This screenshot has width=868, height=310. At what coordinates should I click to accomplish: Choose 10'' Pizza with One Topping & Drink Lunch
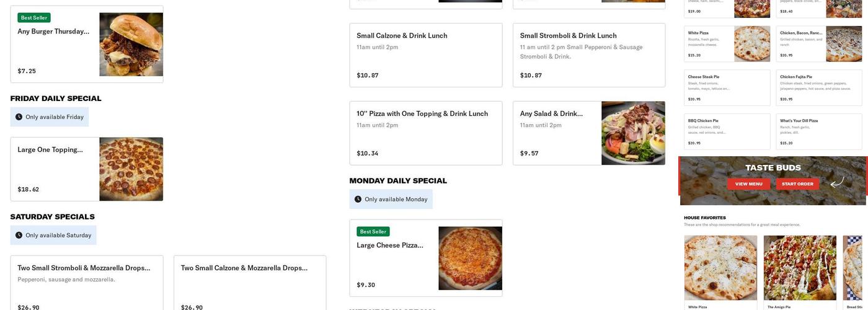(x=425, y=133)
